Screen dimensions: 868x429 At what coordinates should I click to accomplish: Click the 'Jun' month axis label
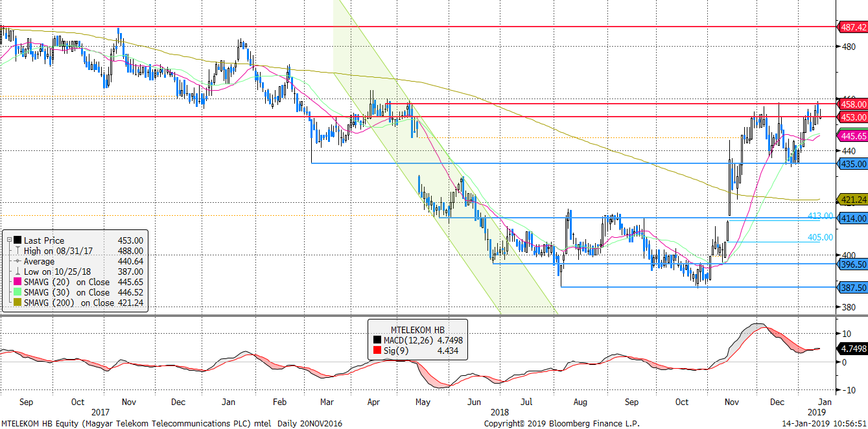click(x=473, y=402)
